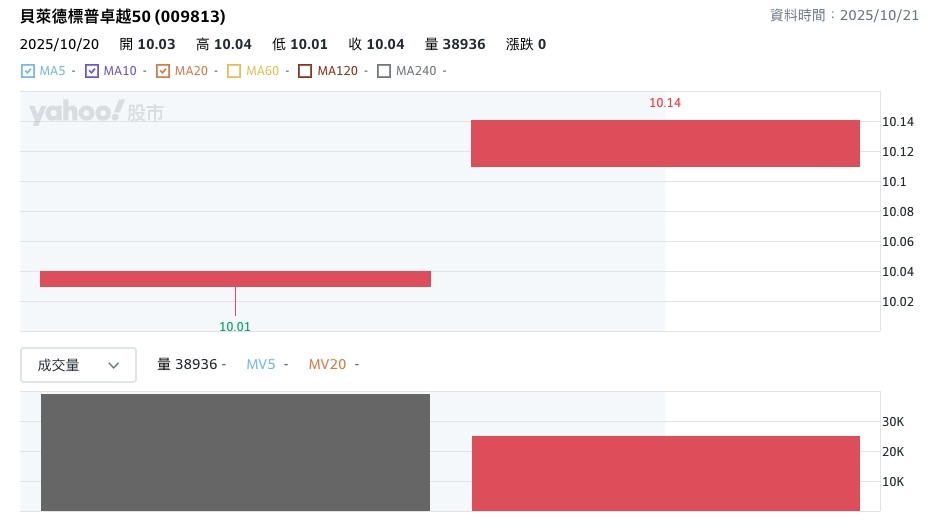Disable the MA10 line checkbox
The image size is (932, 526).
(x=92, y=71)
